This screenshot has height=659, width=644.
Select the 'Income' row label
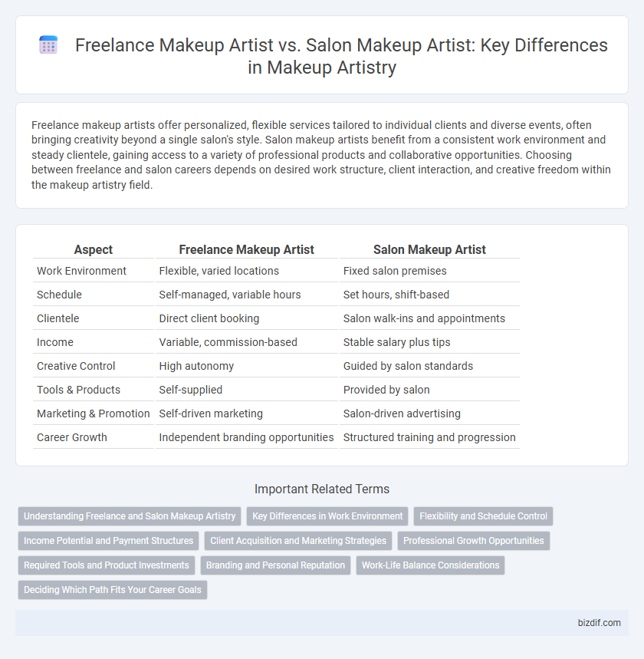[x=55, y=342]
